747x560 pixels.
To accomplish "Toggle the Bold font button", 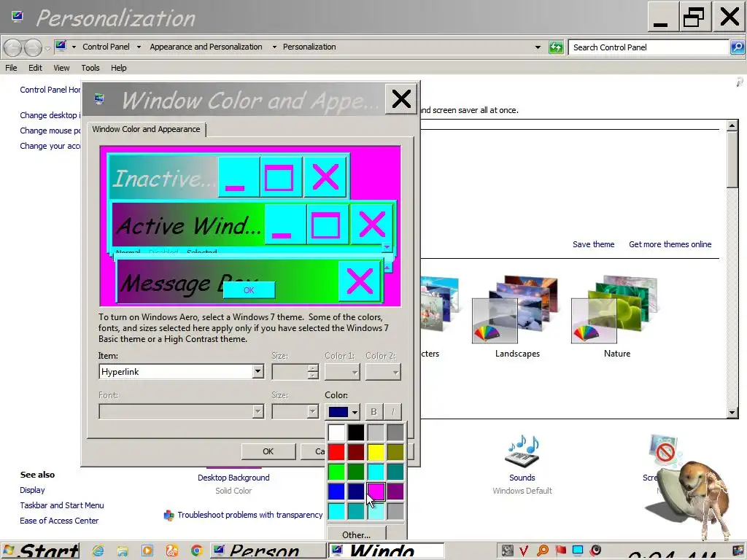I will tap(374, 411).
